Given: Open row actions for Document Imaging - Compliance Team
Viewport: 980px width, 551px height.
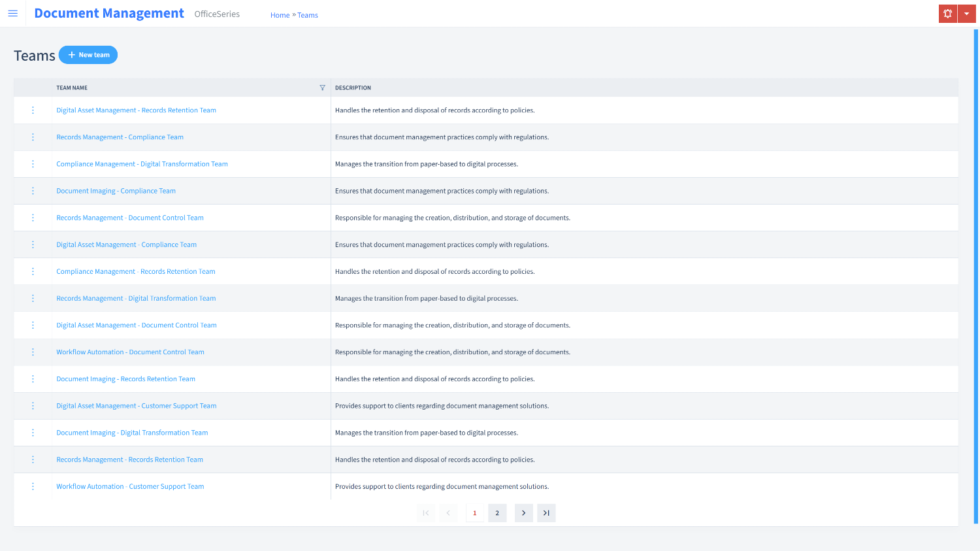Looking at the screenshot, I should (x=33, y=190).
